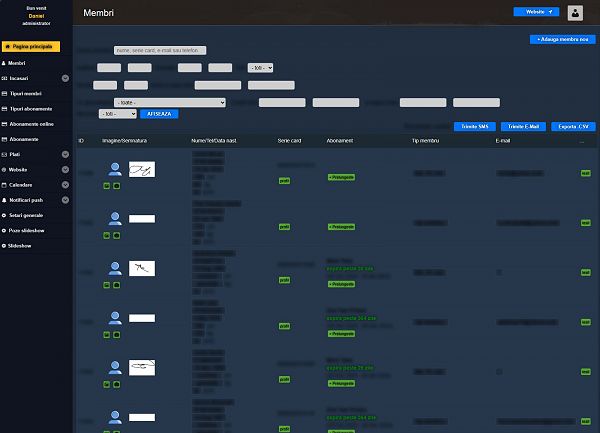Click the '+ Prelungeste' badge in the first row

coord(341,176)
